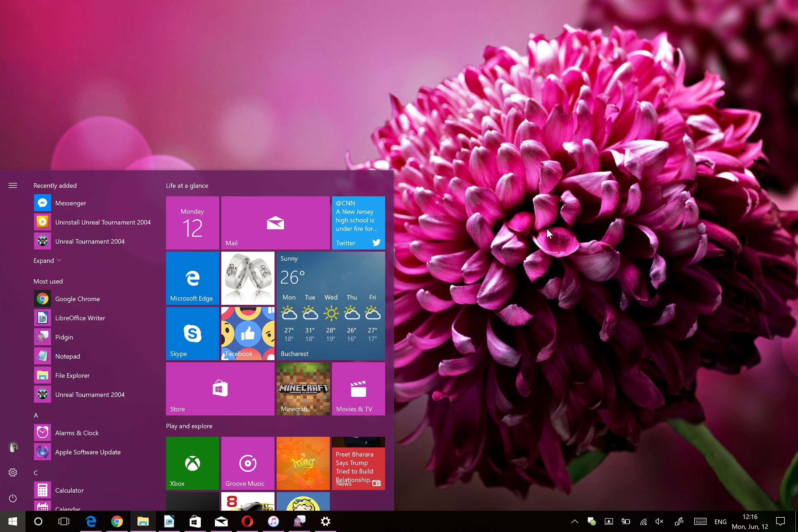Click the Power icon in Start menu
Image resolution: width=798 pixels, height=532 pixels.
(x=13, y=498)
